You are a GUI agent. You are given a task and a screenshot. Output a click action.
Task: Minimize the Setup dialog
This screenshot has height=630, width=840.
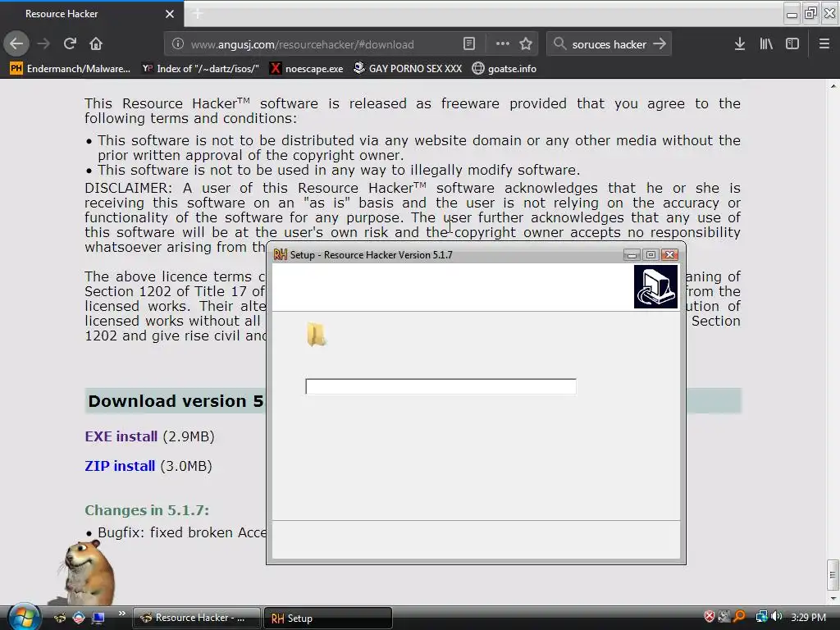[632, 254]
